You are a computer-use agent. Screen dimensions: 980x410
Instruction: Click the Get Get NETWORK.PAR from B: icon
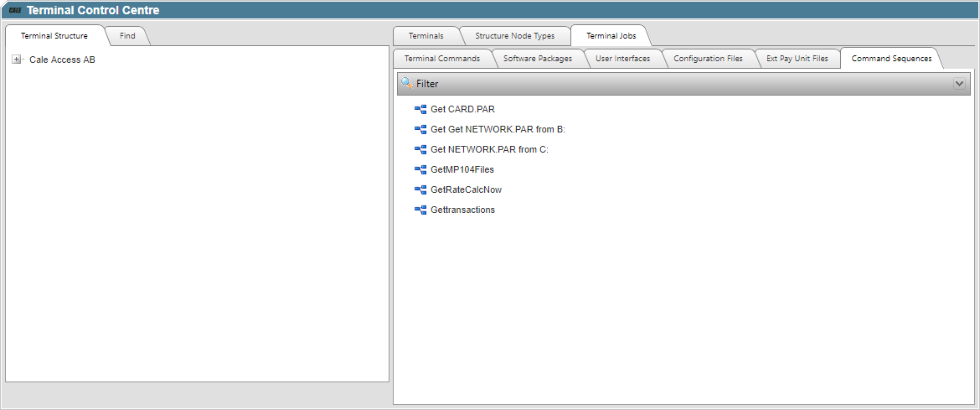420,130
